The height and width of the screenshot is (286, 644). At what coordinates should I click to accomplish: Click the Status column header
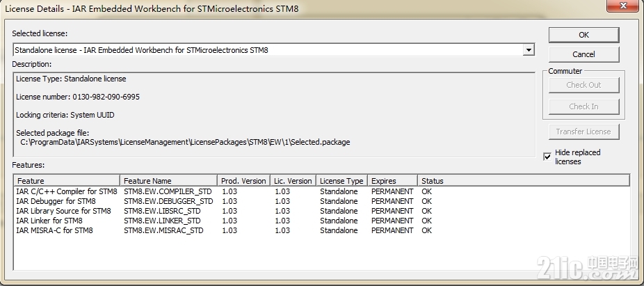click(524, 181)
